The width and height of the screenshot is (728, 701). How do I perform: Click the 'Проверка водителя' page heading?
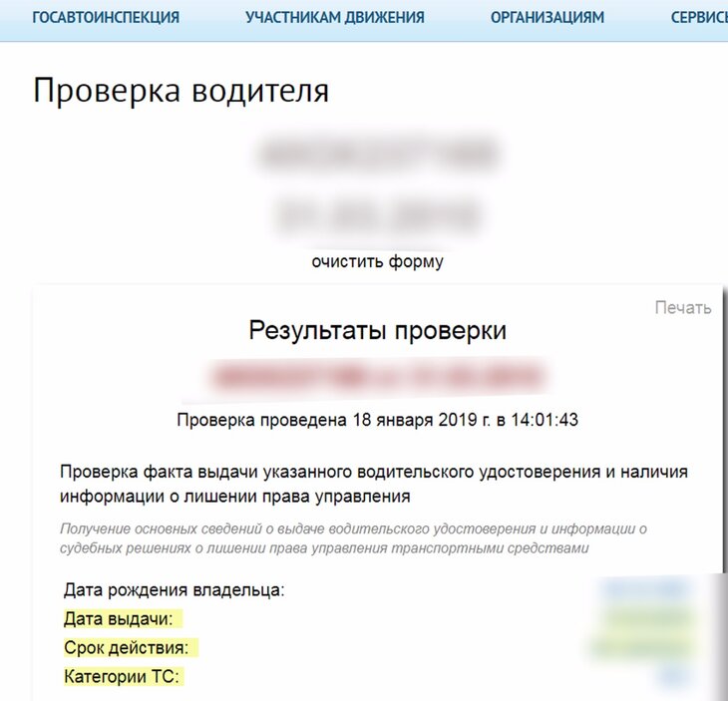coord(181,90)
